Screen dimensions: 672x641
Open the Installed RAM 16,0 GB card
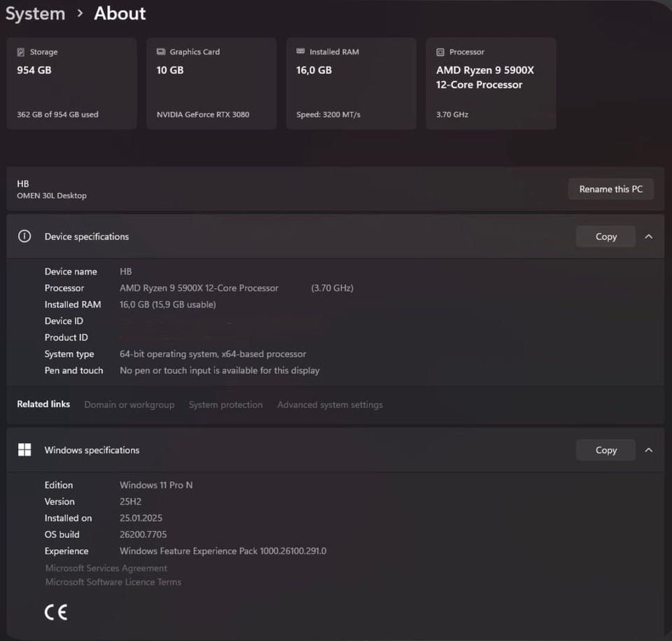click(351, 83)
